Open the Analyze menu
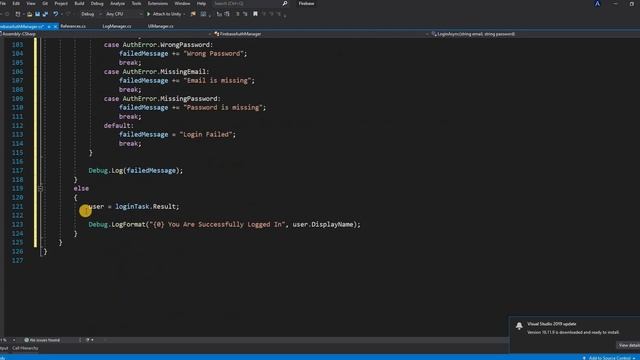640x360 pixels. pos(118,3)
